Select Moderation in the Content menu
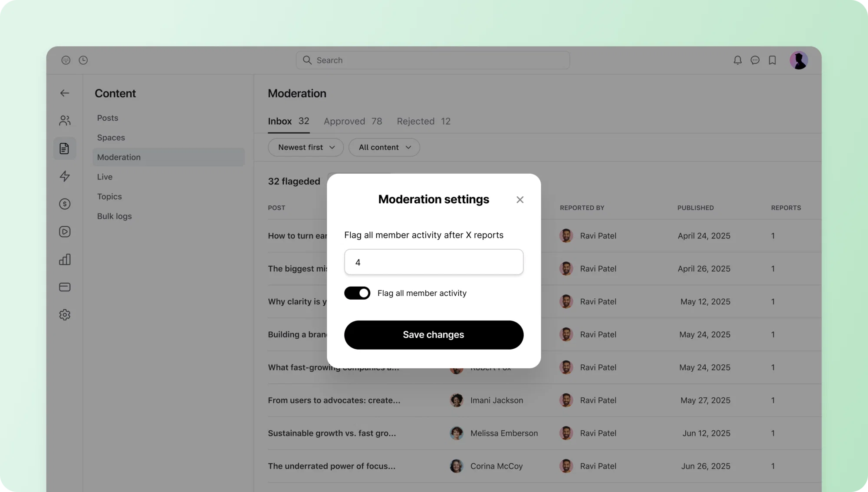Image resolution: width=868 pixels, height=492 pixels. tap(168, 157)
